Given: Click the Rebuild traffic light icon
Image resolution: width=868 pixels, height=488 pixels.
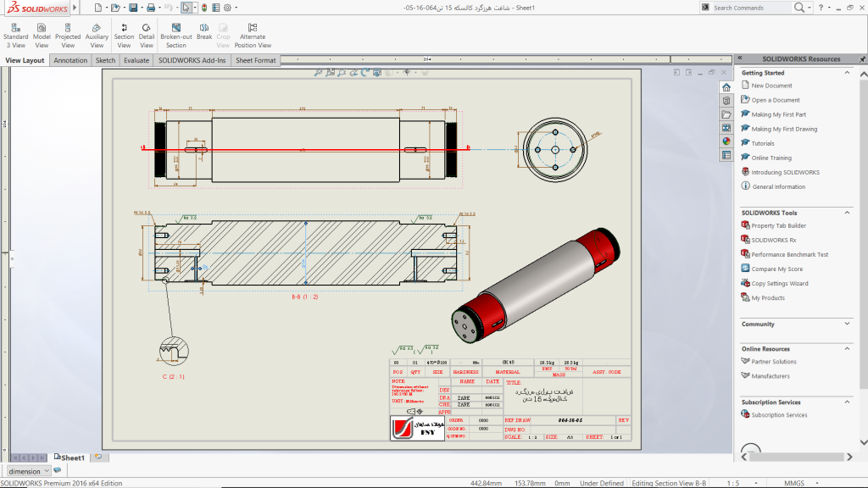Looking at the screenshot, I should coord(204,8).
